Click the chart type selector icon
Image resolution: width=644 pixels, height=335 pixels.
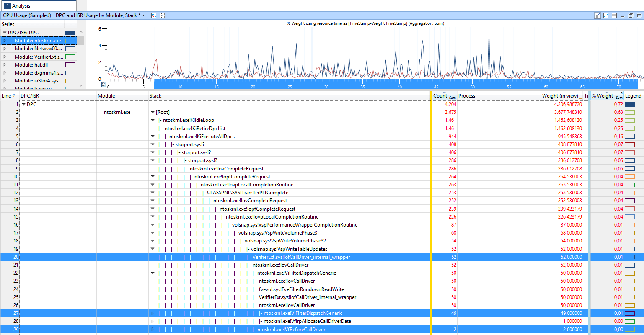[154, 15]
